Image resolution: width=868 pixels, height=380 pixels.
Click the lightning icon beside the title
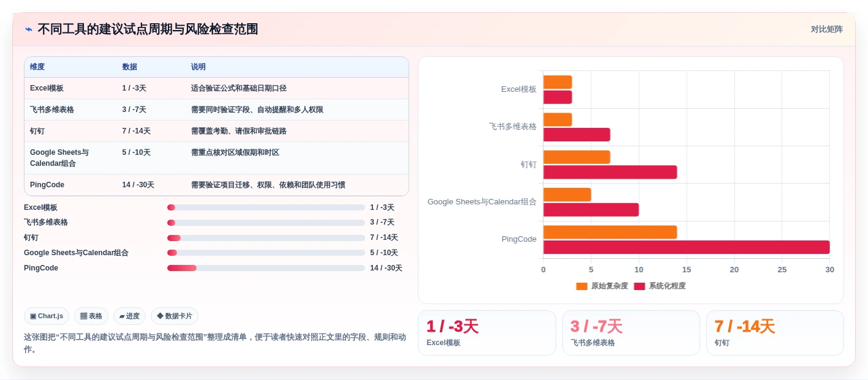[x=29, y=29]
